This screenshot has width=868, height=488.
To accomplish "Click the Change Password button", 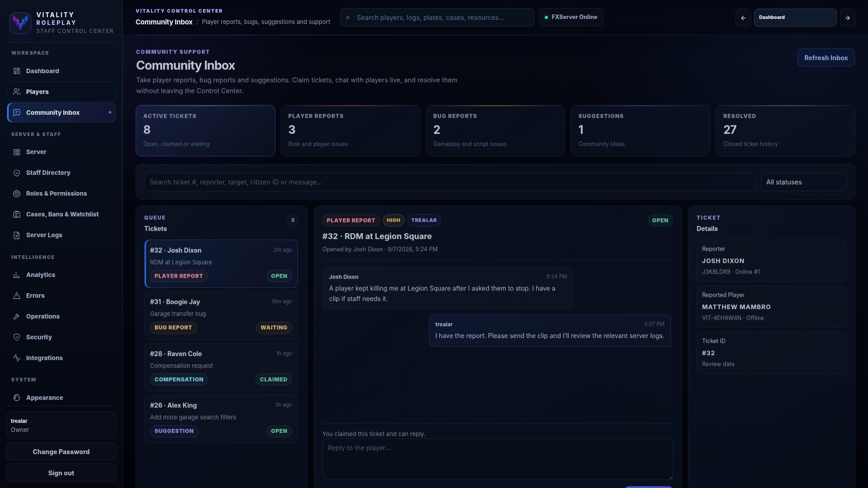I will point(61,452).
